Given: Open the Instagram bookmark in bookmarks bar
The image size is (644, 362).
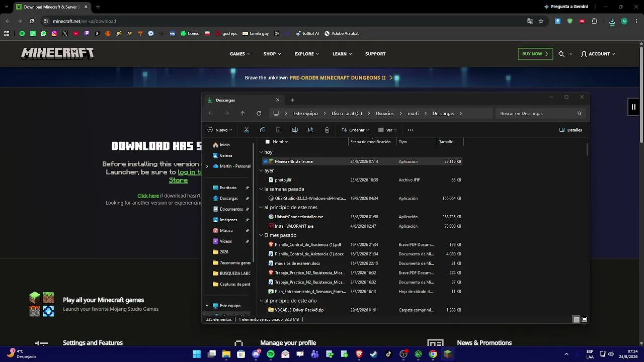Looking at the screenshot, I should [x=54, y=34].
